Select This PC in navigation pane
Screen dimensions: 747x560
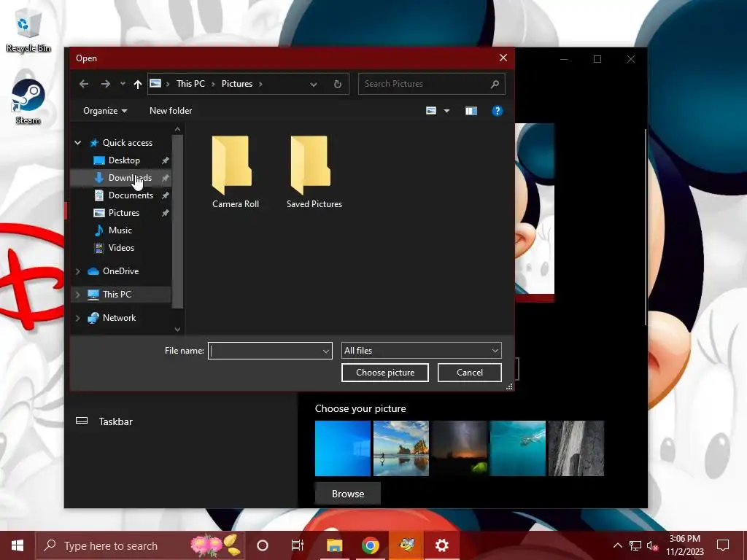[116, 295]
